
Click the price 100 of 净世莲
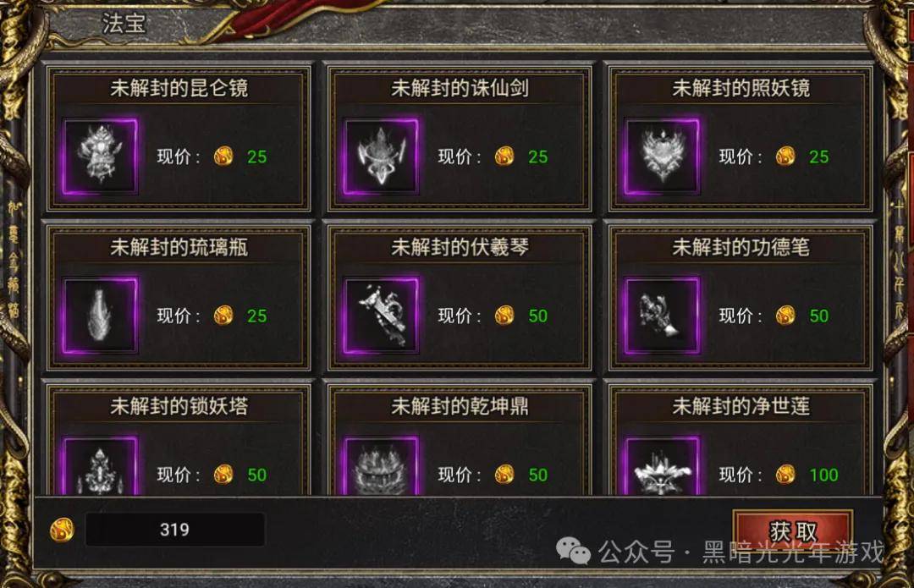pyautogui.click(x=823, y=475)
